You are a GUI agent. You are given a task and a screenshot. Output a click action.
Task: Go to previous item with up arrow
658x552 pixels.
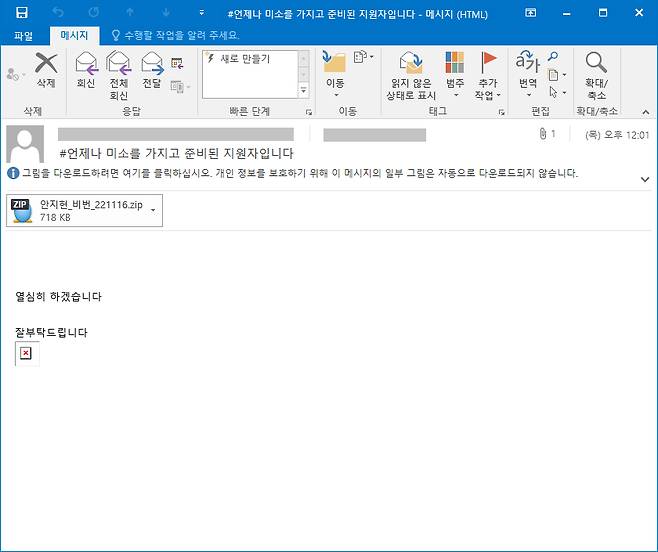coord(130,13)
